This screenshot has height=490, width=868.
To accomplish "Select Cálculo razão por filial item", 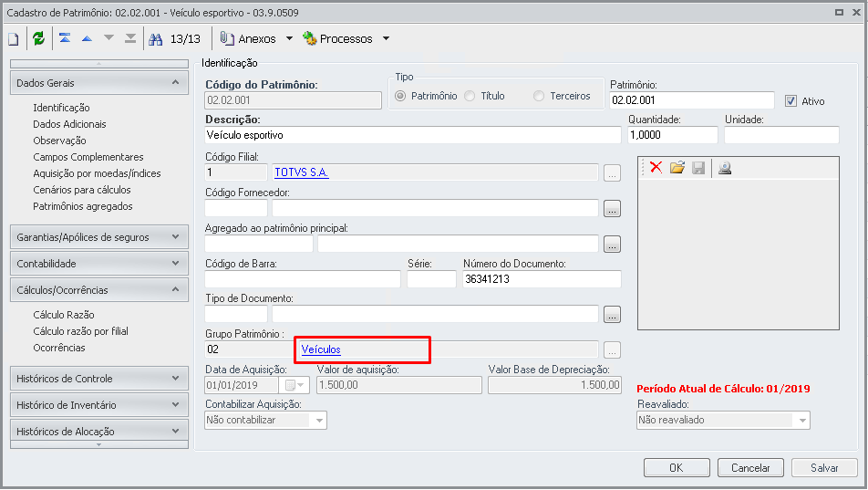I will pos(80,331).
